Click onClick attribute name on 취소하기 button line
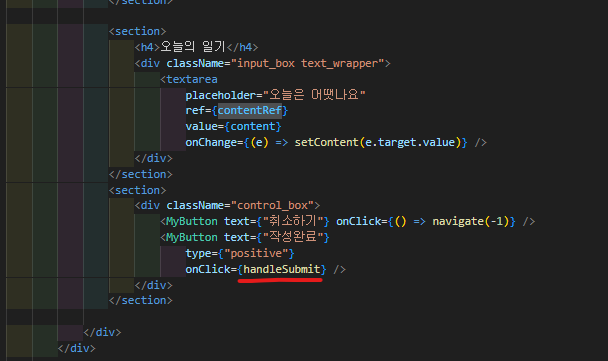The width and height of the screenshot is (608, 361). tap(359, 221)
